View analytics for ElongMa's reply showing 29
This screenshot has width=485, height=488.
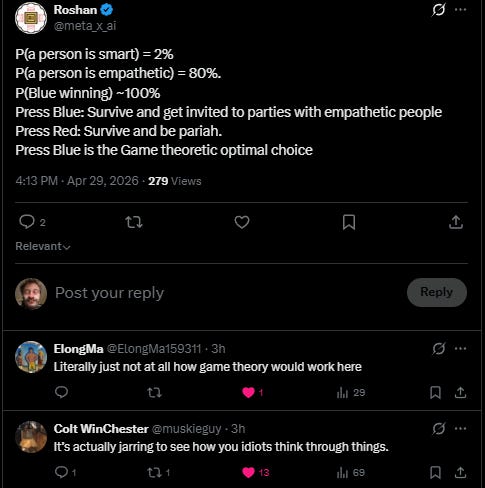(x=351, y=393)
